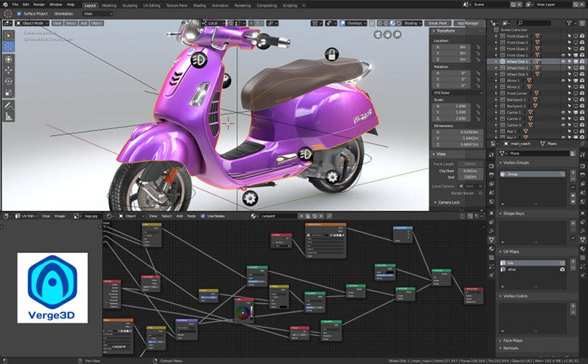The height and width of the screenshot is (364, 588).
Task: Toggle the Use Nodes checkbox
Action: (x=203, y=216)
